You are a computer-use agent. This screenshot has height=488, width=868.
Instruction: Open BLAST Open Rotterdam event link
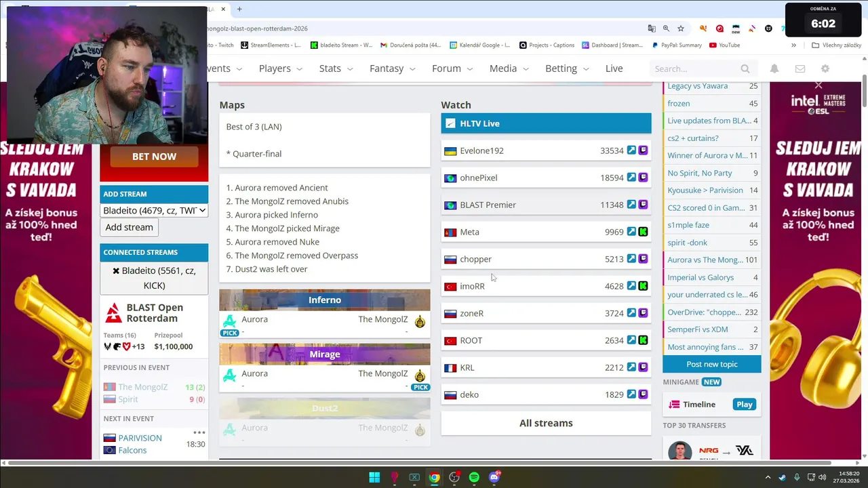click(x=155, y=313)
